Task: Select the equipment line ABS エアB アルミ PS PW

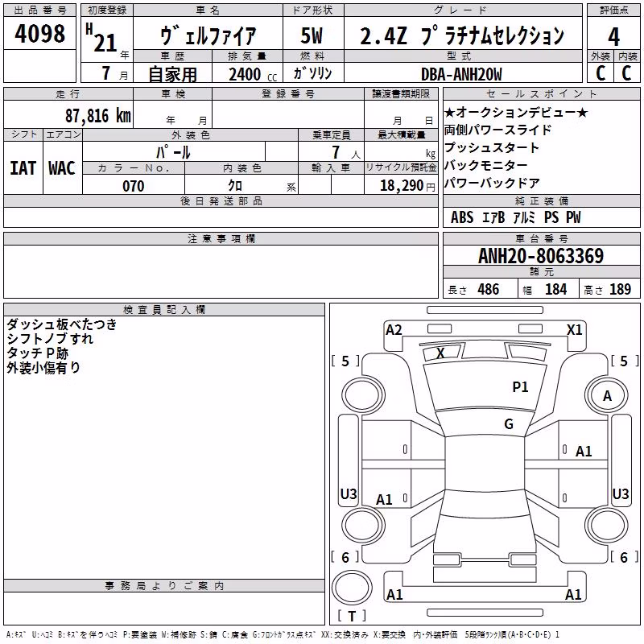Action: (516, 217)
